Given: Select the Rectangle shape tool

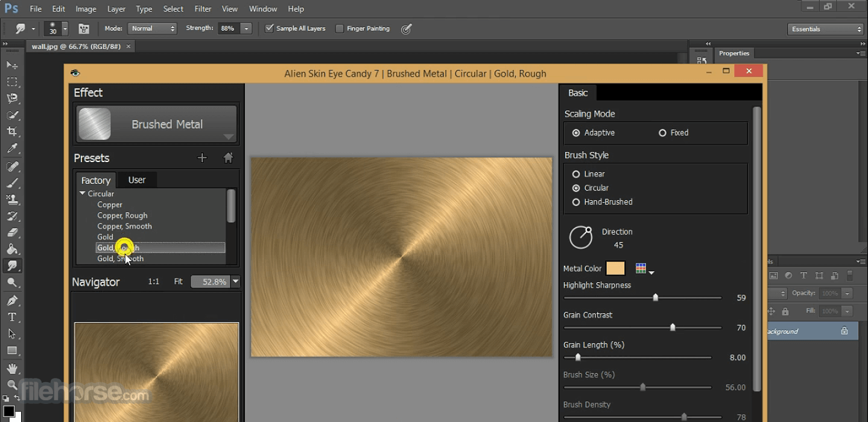Looking at the screenshot, I should tap(11, 350).
